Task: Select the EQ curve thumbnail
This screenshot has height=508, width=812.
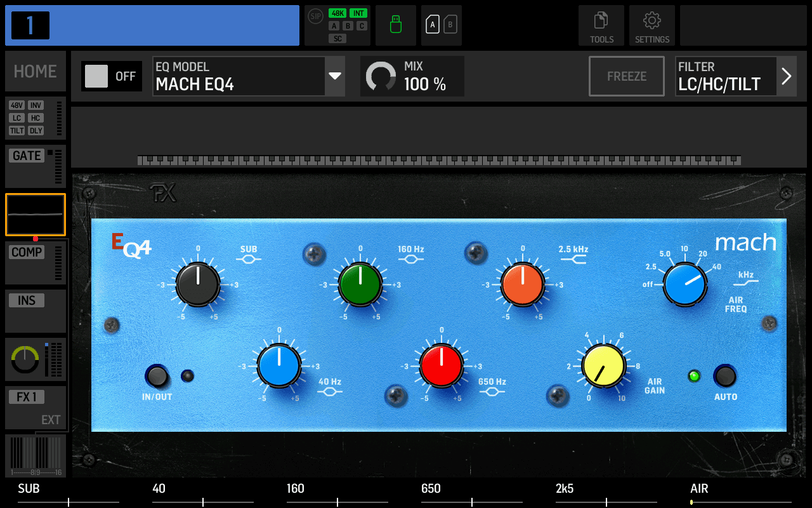Action: pos(36,215)
